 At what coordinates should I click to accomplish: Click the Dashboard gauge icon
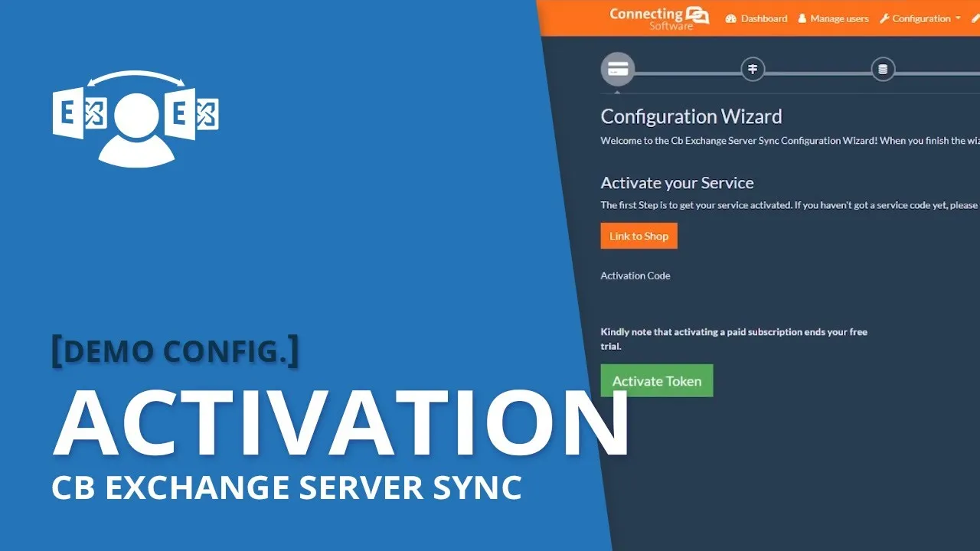[731, 18]
